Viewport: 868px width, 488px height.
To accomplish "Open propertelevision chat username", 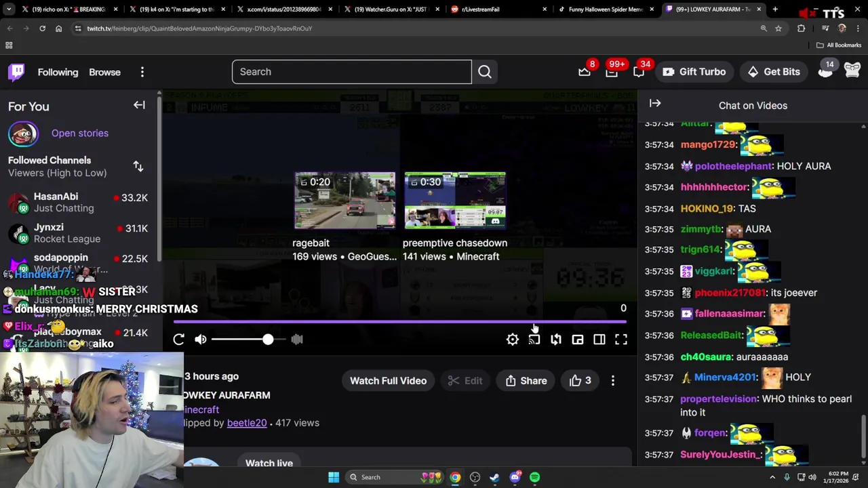I will click(718, 399).
